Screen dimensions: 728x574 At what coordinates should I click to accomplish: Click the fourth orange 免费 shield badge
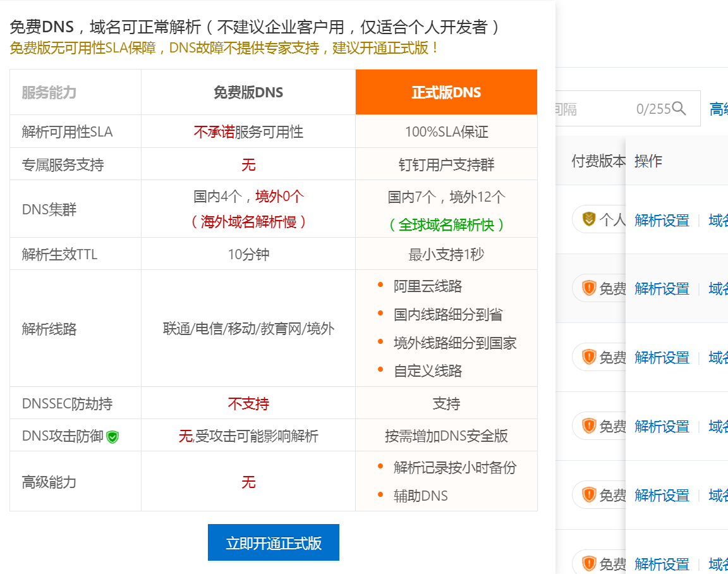pyautogui.click(x=589, y=494)
